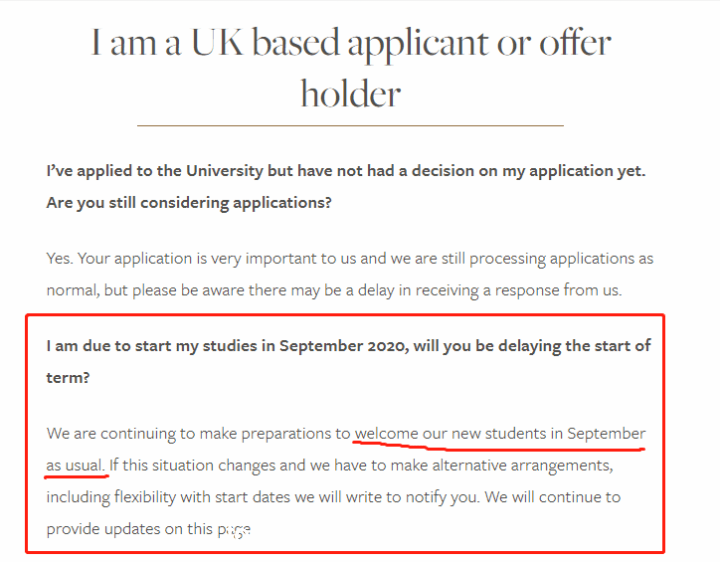This screenshot has width=720, height=562.
Task: Click the answer starting 'Yes. Your application'
Action: pos(349,259)
